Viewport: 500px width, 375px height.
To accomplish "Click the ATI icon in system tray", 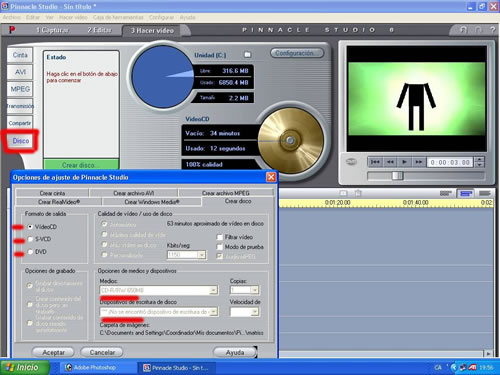I will pyautogui.click(x=472, y=367).
